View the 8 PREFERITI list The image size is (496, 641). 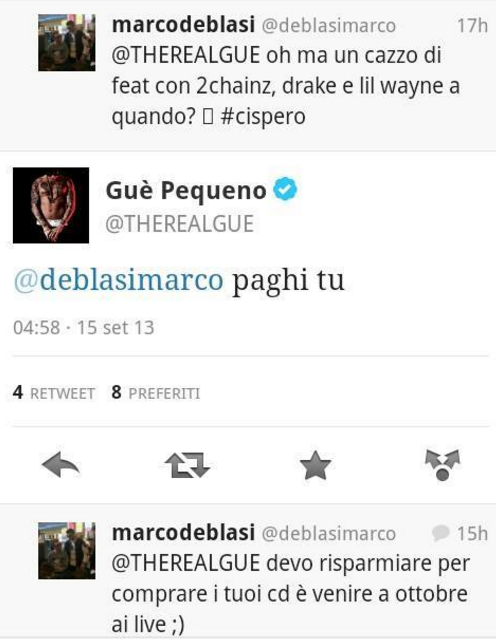pyautogui.click(x=156, y=393)
